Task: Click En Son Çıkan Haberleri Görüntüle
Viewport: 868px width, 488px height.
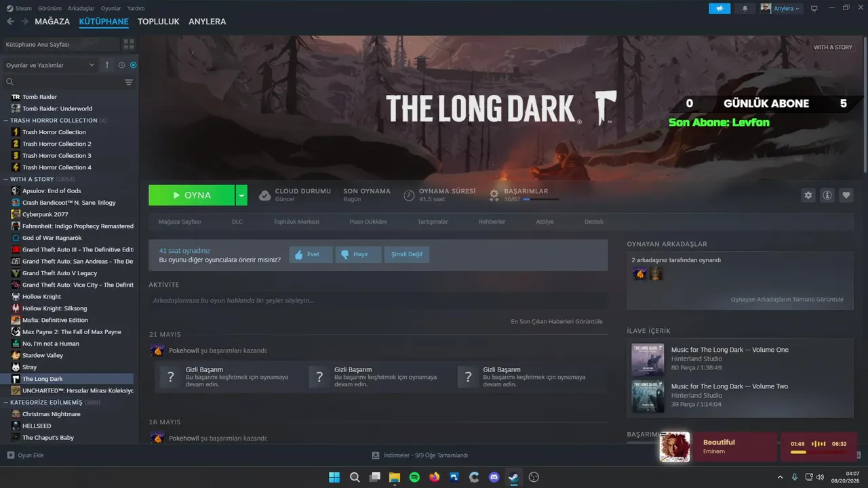Action: point(557,321)
